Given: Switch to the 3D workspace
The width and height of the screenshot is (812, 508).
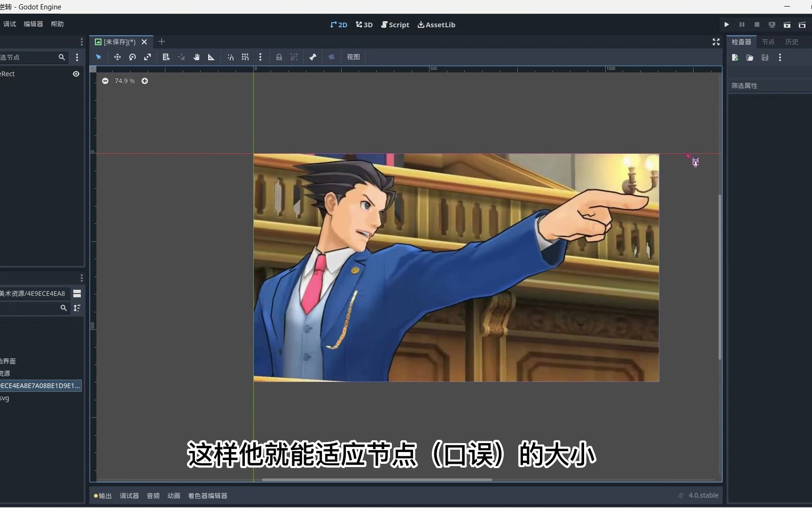Looking at the screenshot, I should click(364, 24).
